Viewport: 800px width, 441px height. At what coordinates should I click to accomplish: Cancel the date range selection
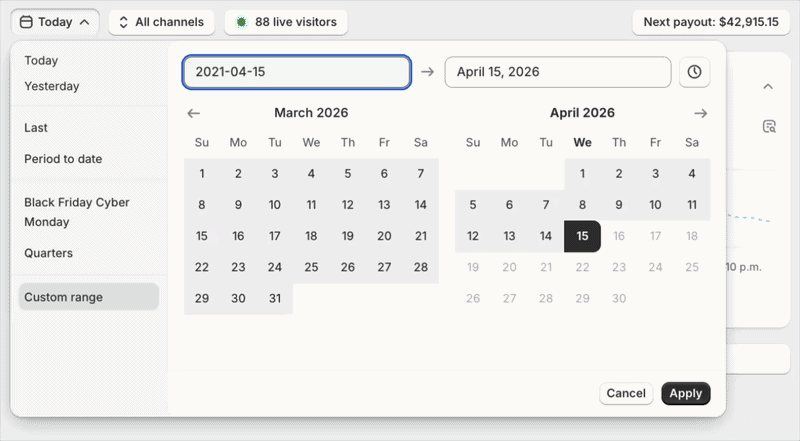click(x=626, y=393)
